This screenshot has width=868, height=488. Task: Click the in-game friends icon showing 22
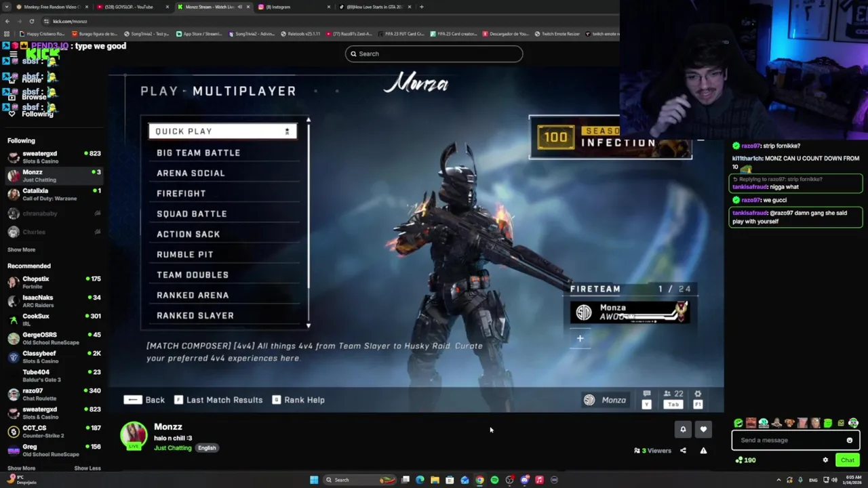click(673, 394)
